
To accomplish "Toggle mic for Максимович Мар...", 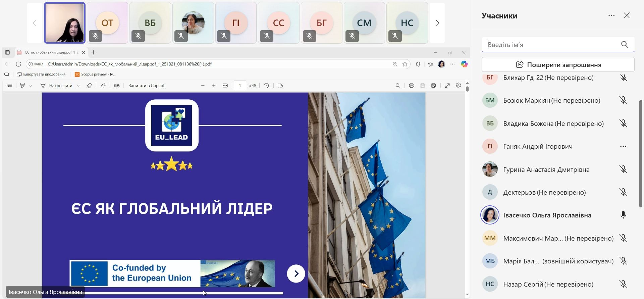I will tap(623, 238).
